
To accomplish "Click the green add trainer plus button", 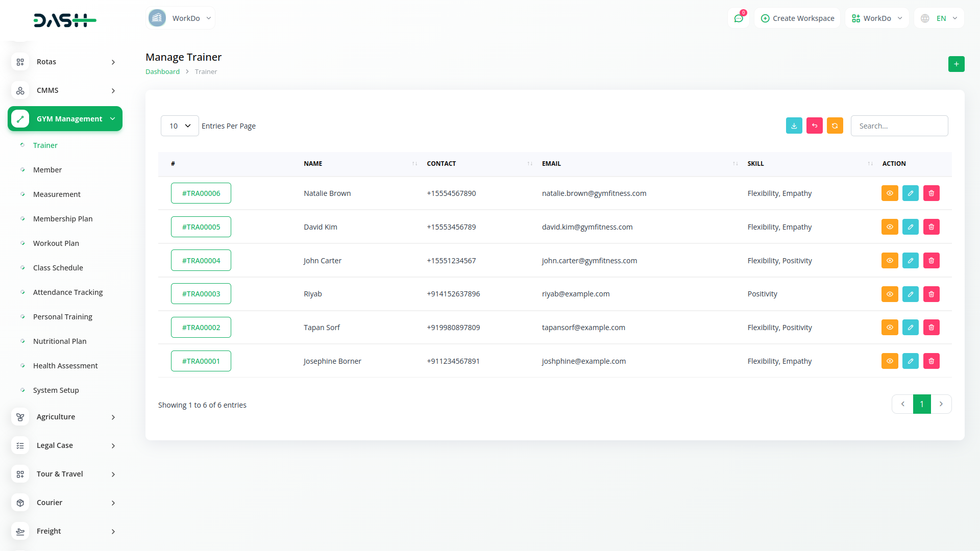I will (956, 64).
